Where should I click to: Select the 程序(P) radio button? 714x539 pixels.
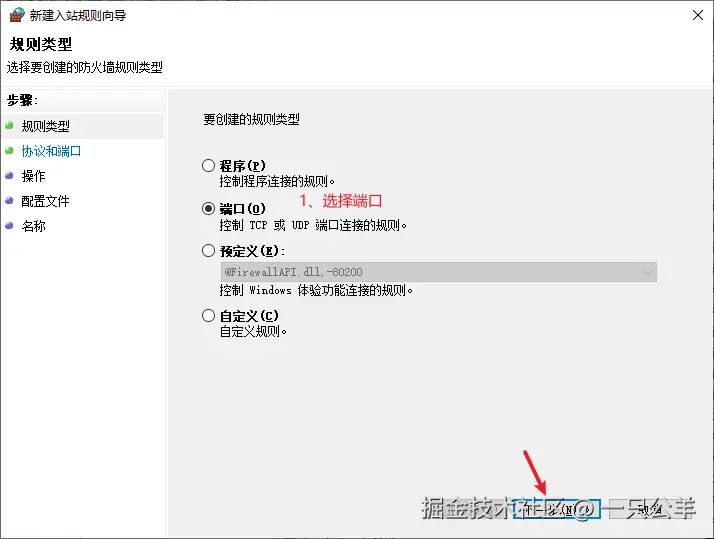point(209,165)
